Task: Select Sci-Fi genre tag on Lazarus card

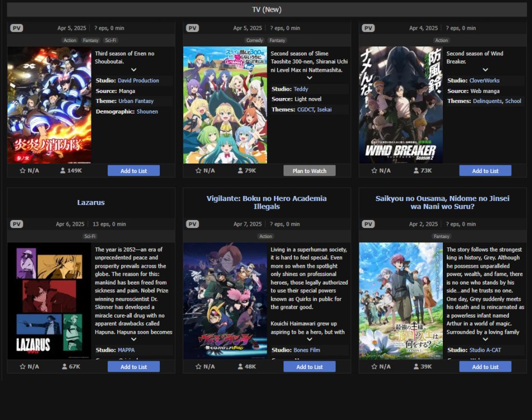Action: pyautogui.click(x=90, y=236)
